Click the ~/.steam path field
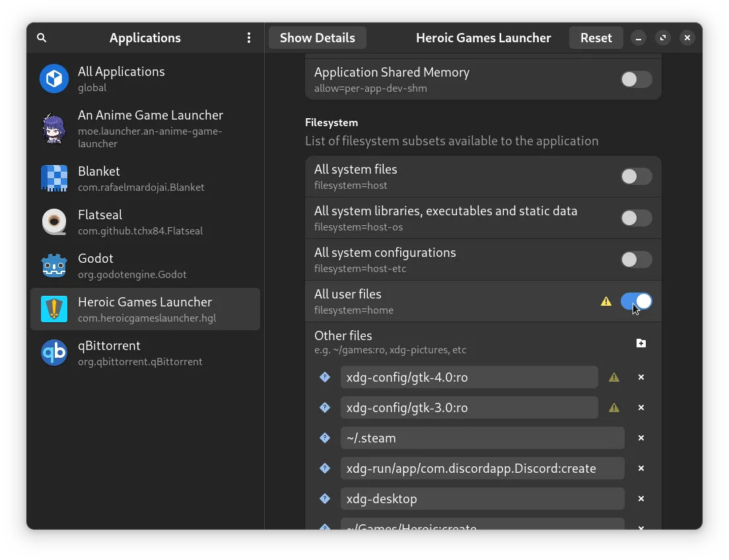 click(482, 438)
